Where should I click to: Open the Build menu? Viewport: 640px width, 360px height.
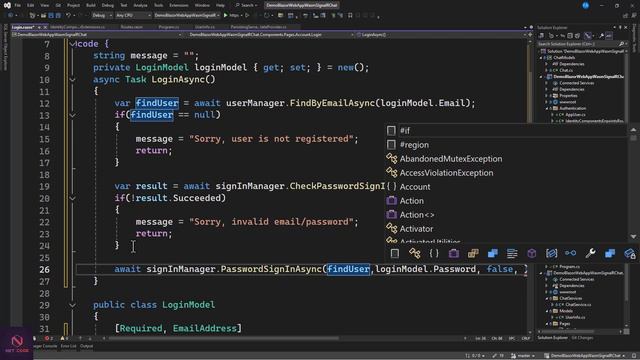click(91, 5)
